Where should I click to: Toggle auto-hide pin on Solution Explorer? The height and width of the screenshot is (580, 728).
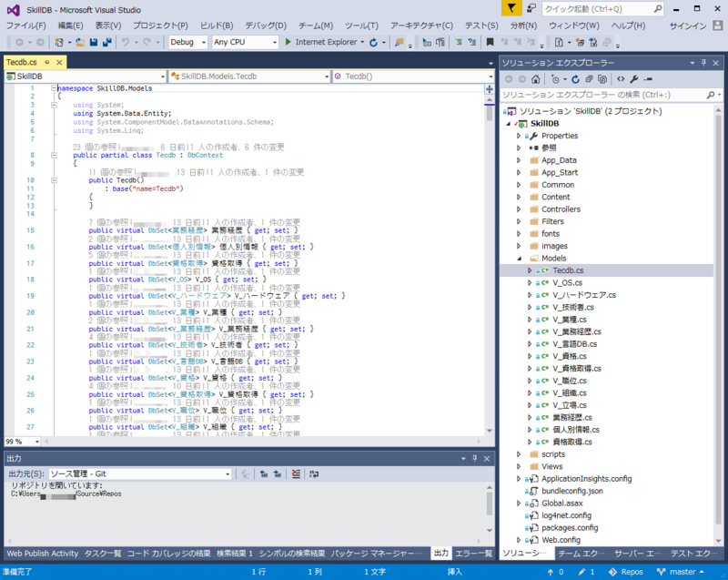pyautogui.click(x=703, y=63)
